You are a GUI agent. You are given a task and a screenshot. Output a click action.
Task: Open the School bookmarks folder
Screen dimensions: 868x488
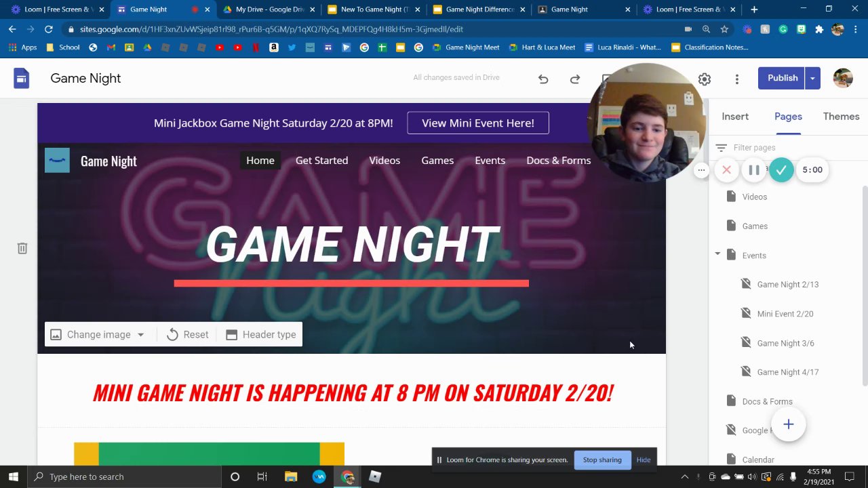(x=63, y=47)
